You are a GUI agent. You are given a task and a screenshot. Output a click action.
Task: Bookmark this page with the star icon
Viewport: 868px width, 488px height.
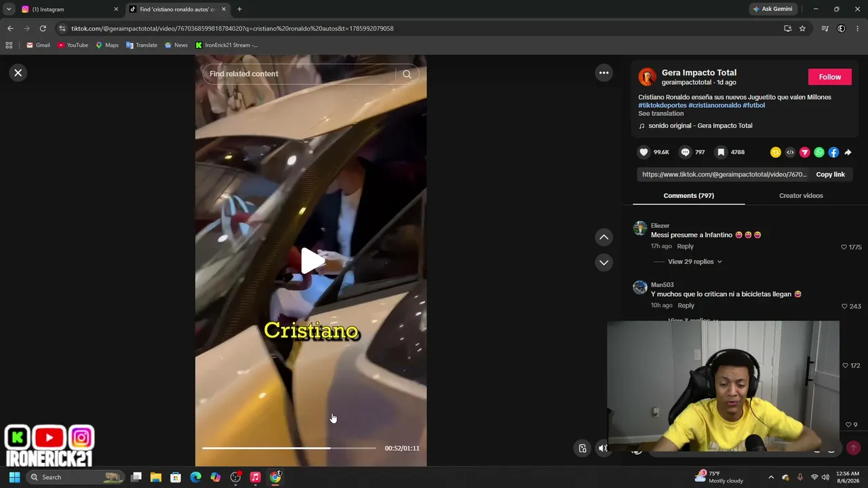coord(802,28)
